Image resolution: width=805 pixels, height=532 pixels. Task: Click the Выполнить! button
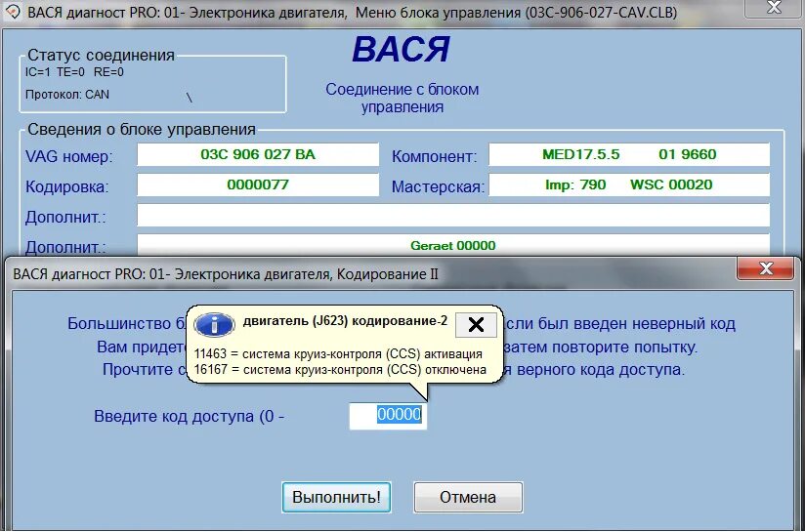[x=336, y=497]
